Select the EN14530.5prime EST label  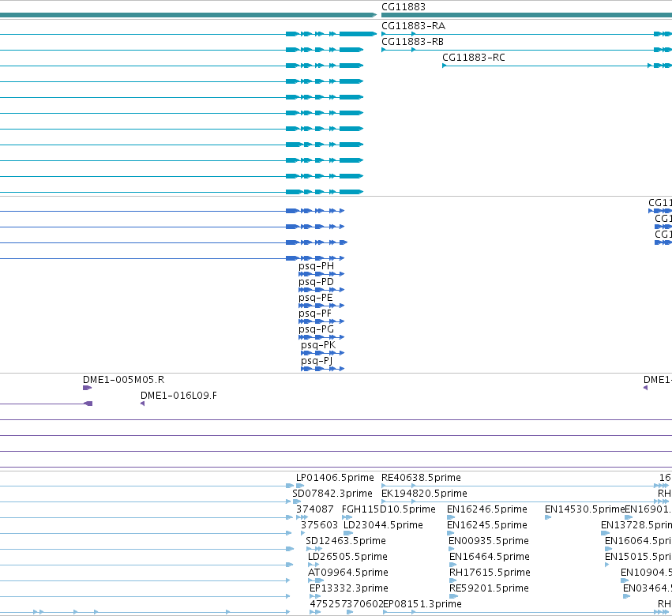coord(584,509)
